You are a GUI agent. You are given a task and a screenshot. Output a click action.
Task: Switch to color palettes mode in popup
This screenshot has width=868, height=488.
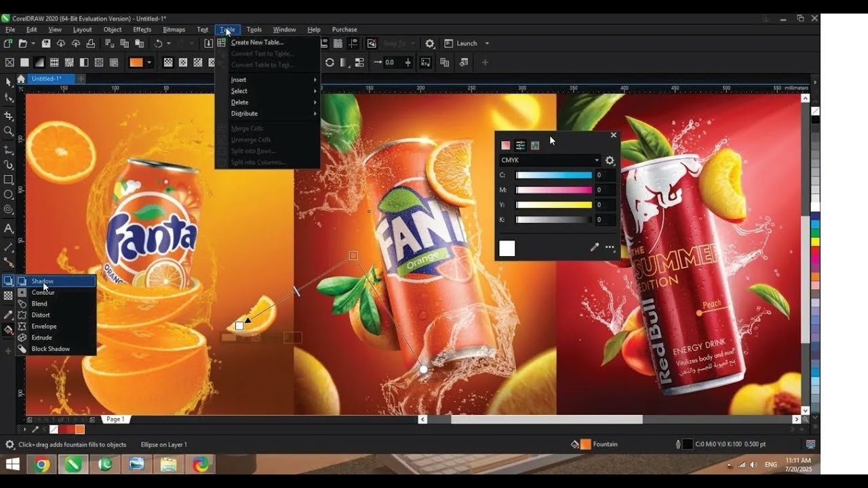[x=535, y=145]
